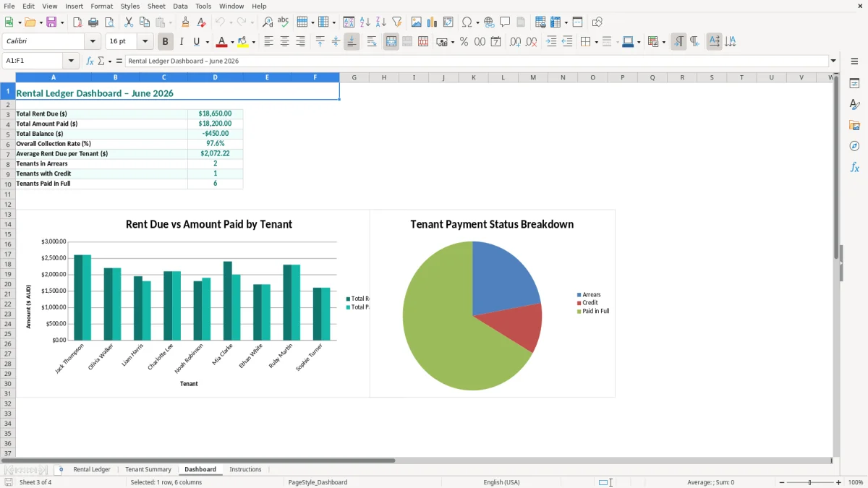This screenshot has width=868, height=488.
Task: Clear direct formatting
Action: click(202, 22)
